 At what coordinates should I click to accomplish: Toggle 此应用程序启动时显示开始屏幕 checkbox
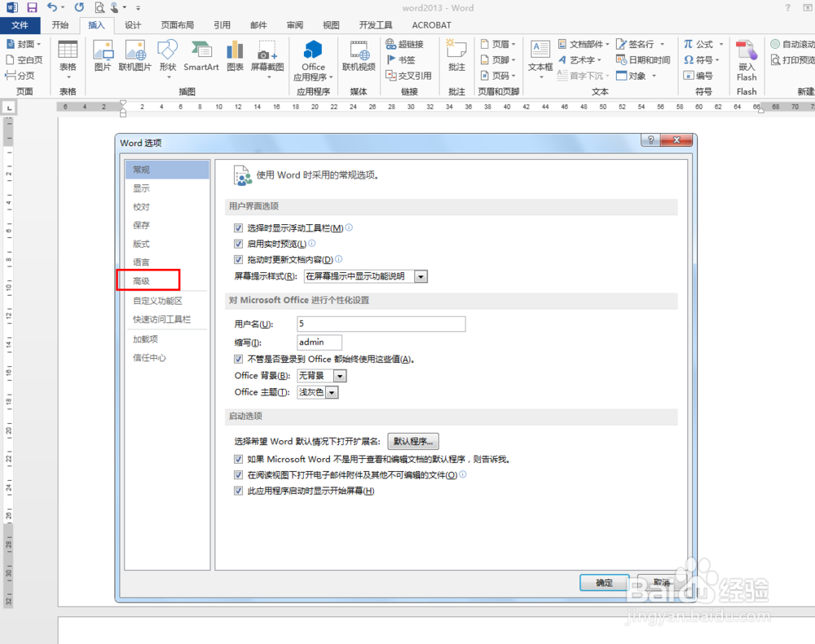click(239, 491)
